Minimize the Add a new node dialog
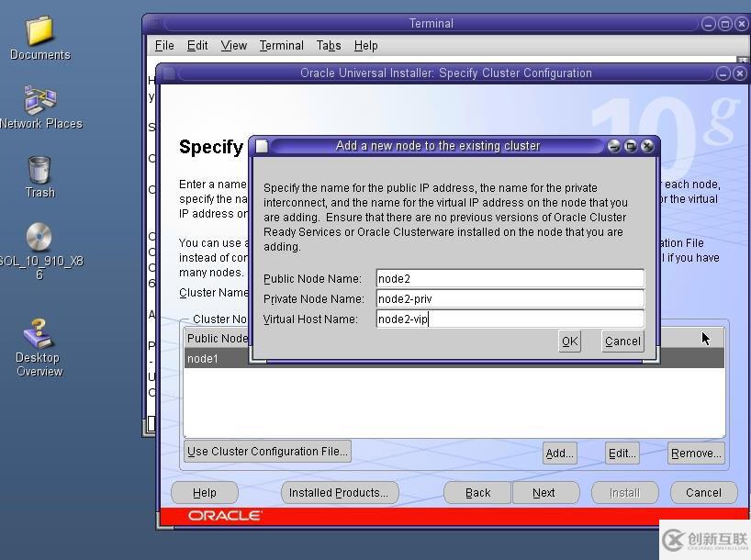Screen dimensions: 751x560 tap(614, 146)
